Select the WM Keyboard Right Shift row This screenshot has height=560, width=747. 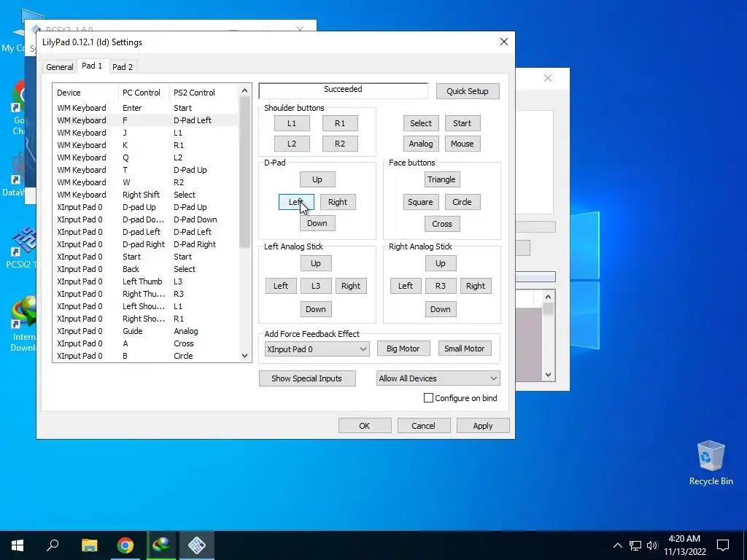click(145, 195)
